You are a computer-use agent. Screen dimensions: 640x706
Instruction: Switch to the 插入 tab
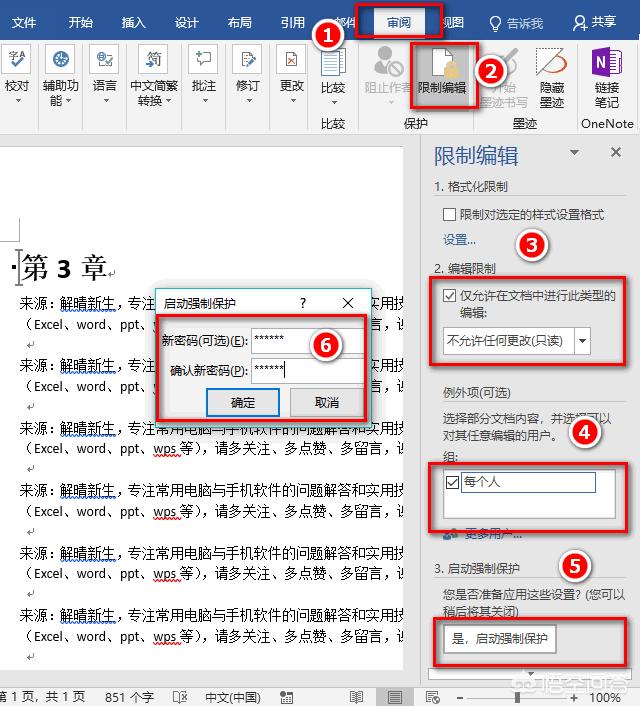tap(133, 22)
